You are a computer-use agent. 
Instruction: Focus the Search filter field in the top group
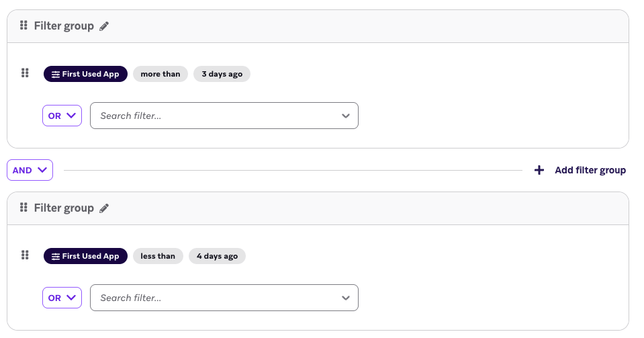[x=215, y=116]
